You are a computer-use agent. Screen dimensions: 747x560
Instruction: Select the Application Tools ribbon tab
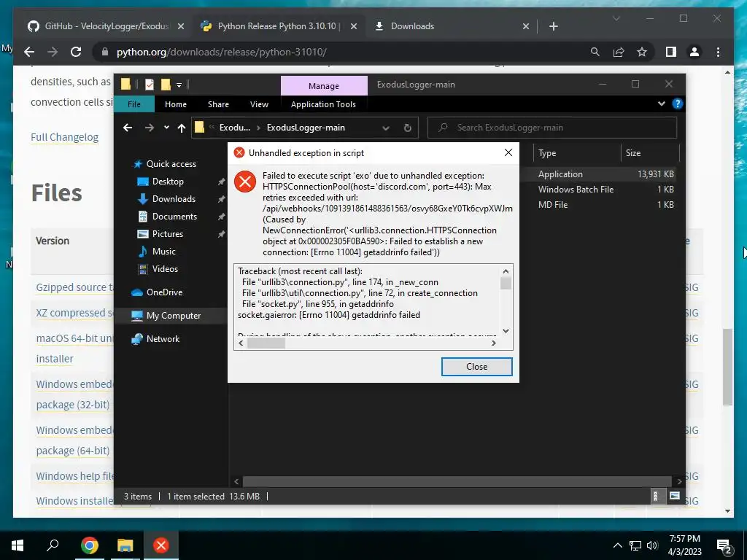click(x=323, y=104)
